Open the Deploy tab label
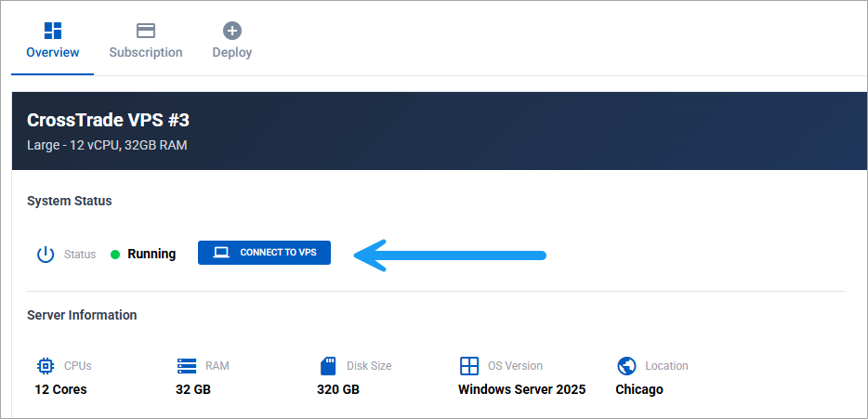Screen dimensions: 868x419 click(x=232, y=53)
